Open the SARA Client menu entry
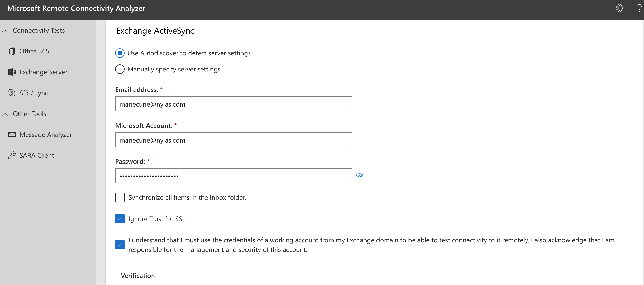 [x=37, y=155]
